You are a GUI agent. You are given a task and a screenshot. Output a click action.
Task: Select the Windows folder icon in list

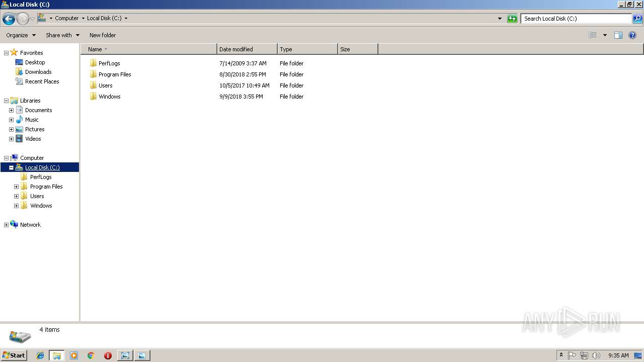click(x=93, y=97)
